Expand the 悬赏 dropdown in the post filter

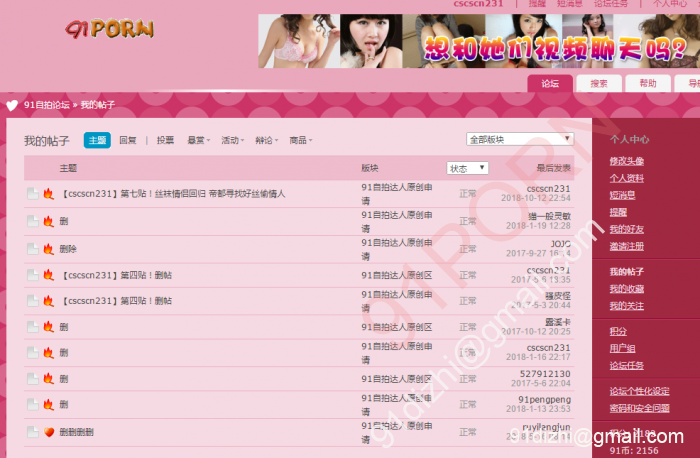click(x=198, y=141)
